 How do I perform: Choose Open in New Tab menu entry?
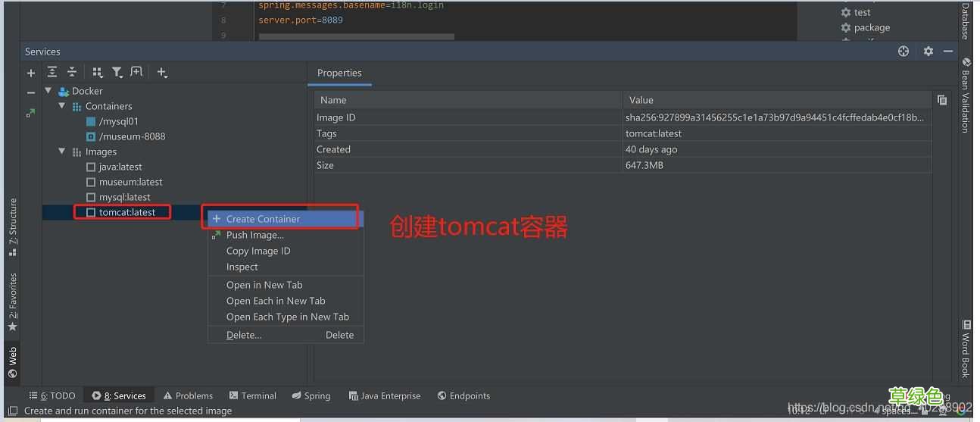tap(286, 285)
